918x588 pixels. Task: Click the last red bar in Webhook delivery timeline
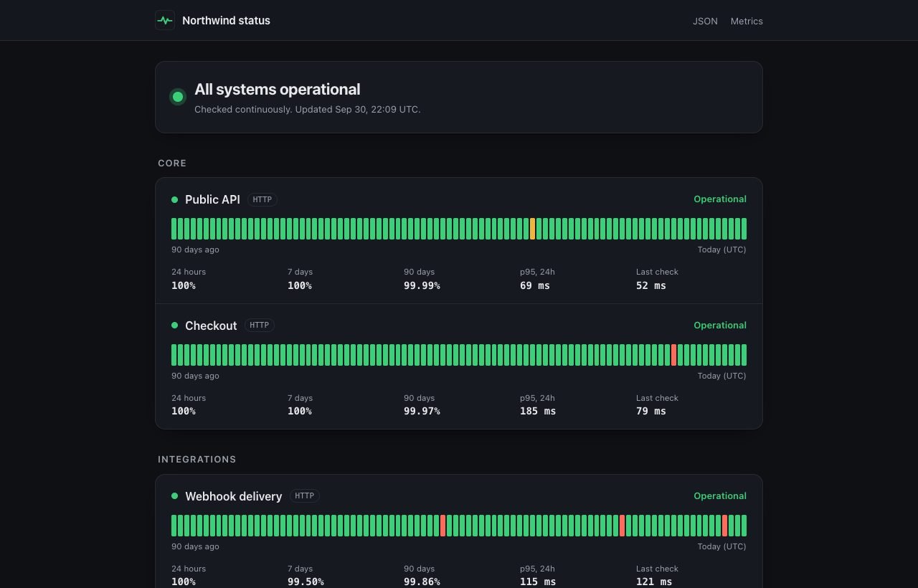point(724,526)
